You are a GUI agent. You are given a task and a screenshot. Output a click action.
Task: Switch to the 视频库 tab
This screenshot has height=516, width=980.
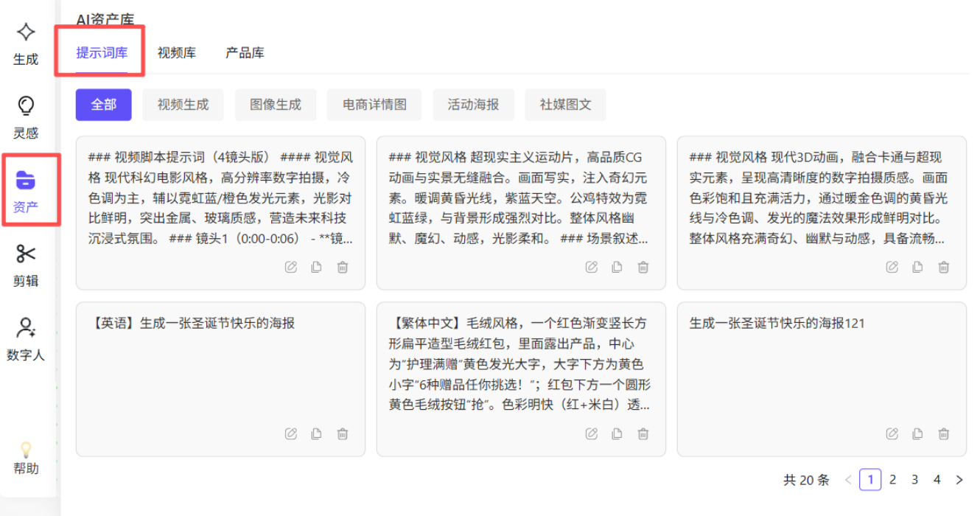tap(176, 53)
